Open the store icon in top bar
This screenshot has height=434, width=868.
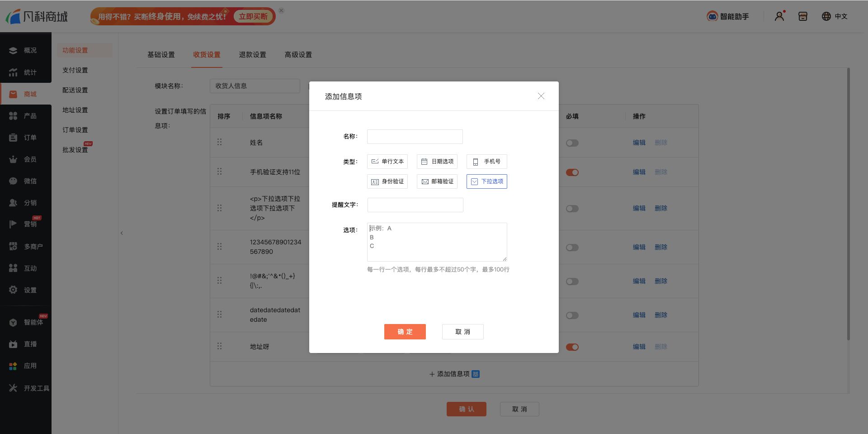tap(802, 16)
